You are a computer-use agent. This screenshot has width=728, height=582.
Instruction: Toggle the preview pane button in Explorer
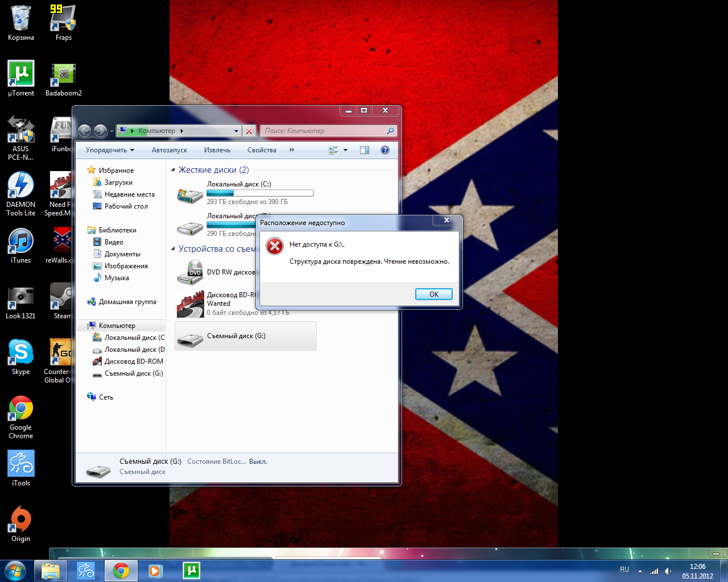point(365,150)
